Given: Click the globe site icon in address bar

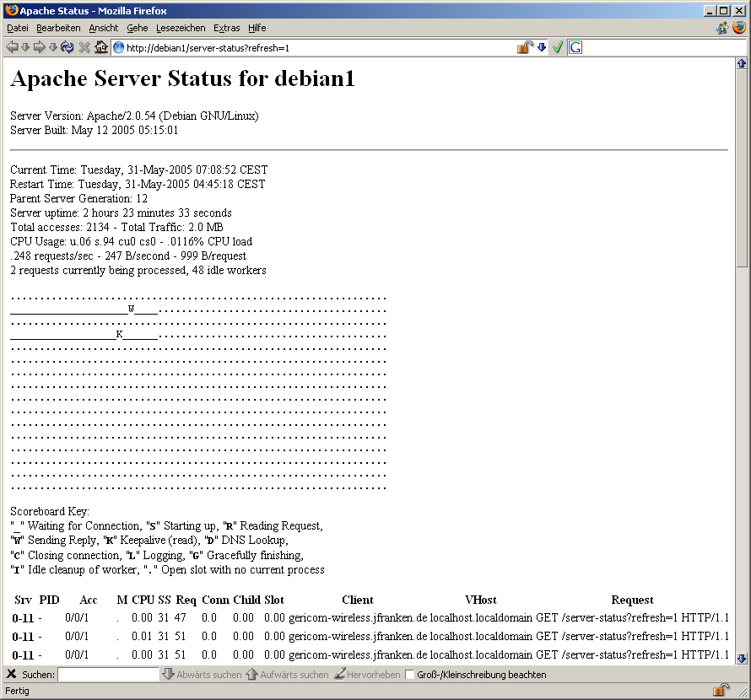Looking at the screenshot, I should pos(119,47).
